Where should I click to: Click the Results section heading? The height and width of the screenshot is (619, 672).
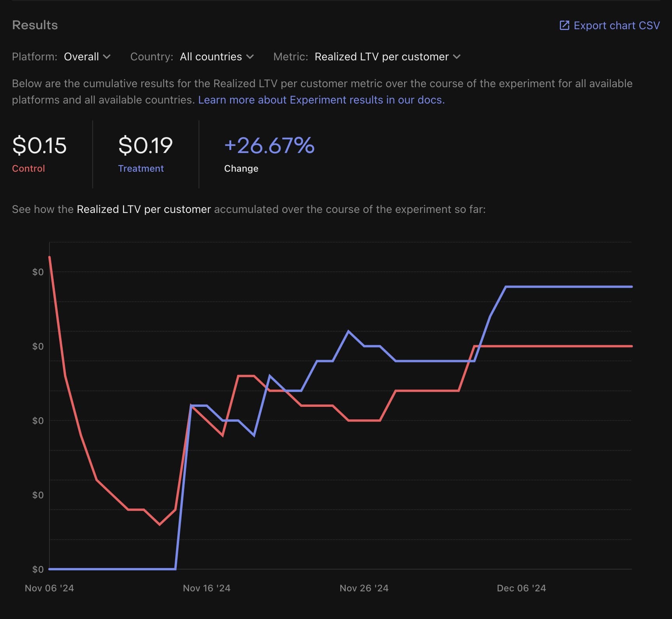(35, 25)
